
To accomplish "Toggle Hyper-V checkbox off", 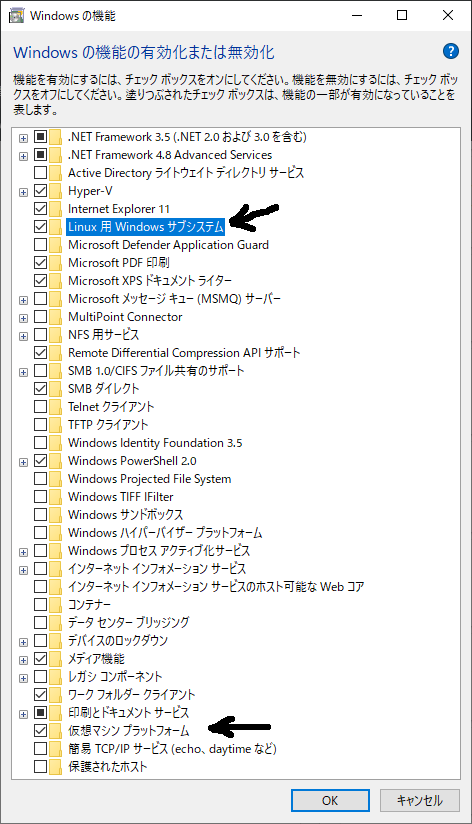I will pyautogui.click(x=40, y=191).
